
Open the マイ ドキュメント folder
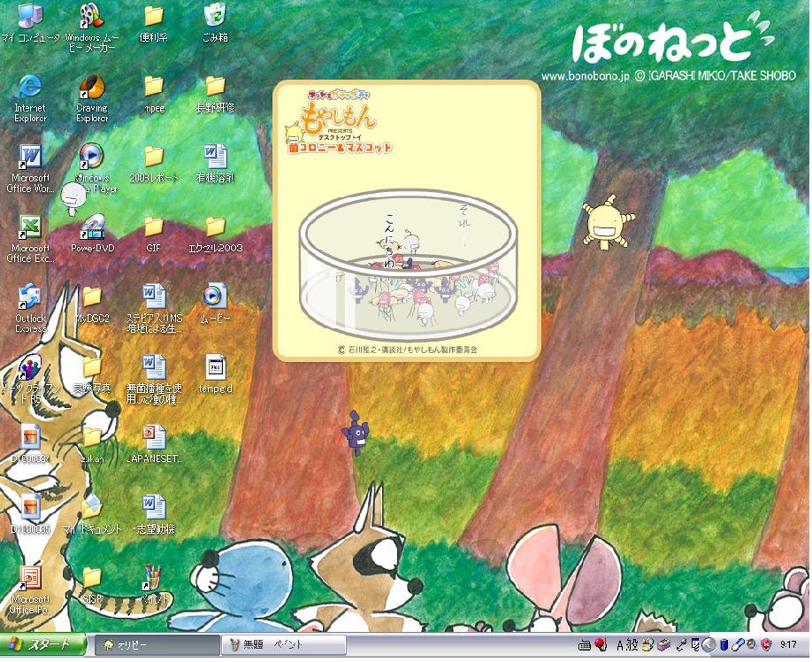pyautogui.click(x=92, y=515)
